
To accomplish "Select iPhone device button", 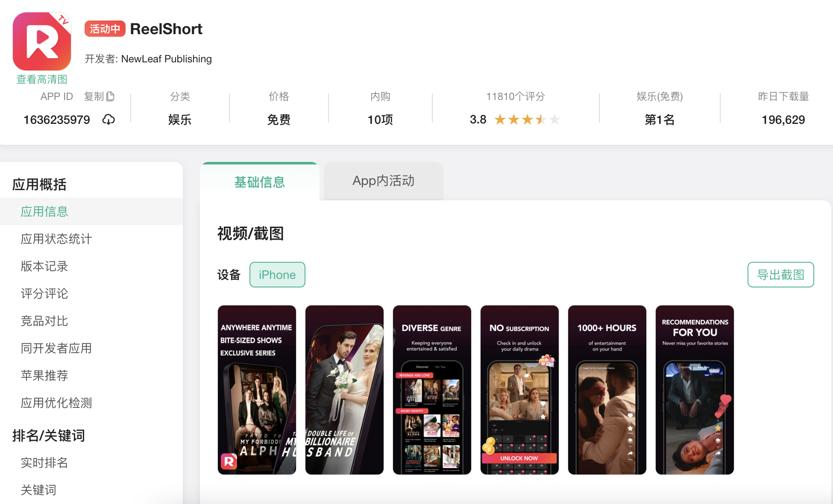I will [277, 275].
